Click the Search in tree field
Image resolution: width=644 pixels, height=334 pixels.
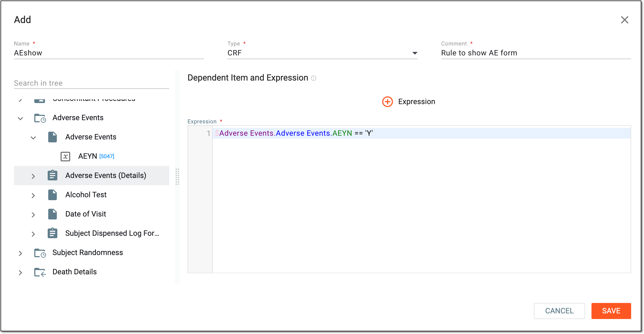[91, 83]
